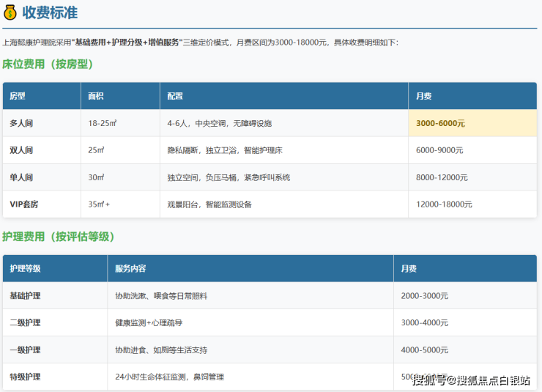This screenshot has height=392, width=542.
Task: Click the money bag icon beside 收费标准
Action: tap(10, 13)
